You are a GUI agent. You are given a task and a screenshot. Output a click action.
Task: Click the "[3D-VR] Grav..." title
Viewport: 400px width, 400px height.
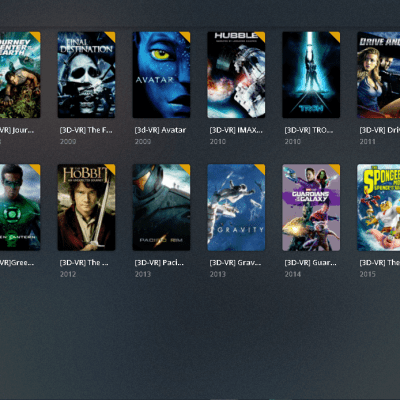pos(235,263)
